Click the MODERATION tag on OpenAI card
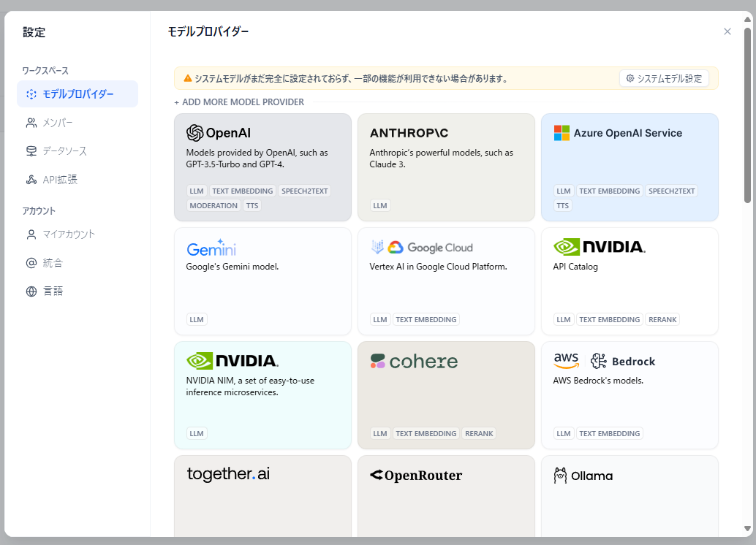756x545 pixels. click(x=213, y=206)
